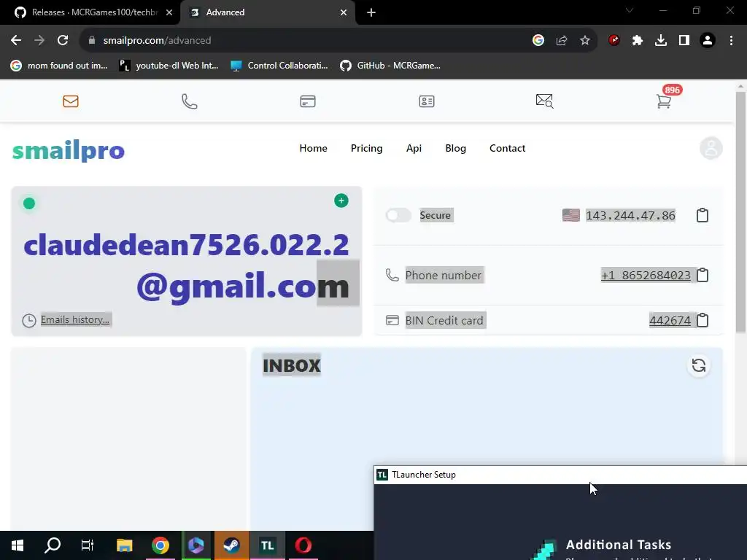Screen dimensions: 747x560
Task: Open the phone icon tab in top bar
Action: pos(189,101)
